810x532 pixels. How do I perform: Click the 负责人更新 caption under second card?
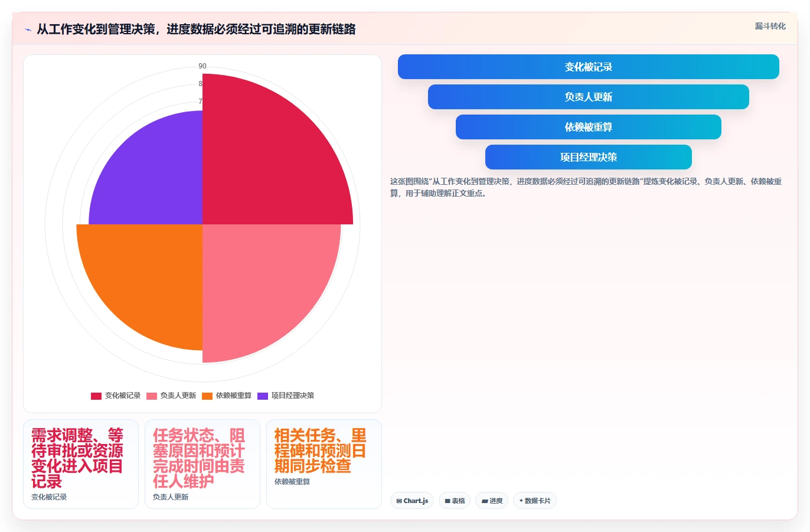pos(171,497)
